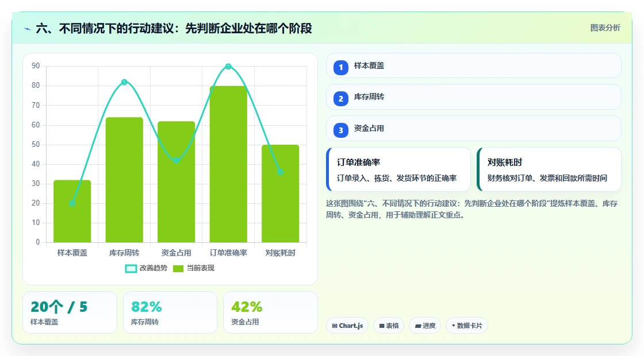
Task: Click the trend line point at 20 for 样本覆盖
Action: (72, 203)
